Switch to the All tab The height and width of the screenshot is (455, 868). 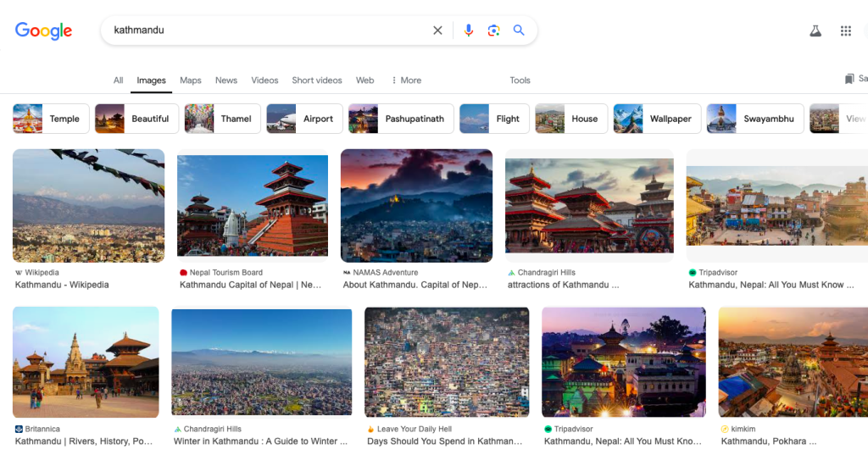click(118, 80)
